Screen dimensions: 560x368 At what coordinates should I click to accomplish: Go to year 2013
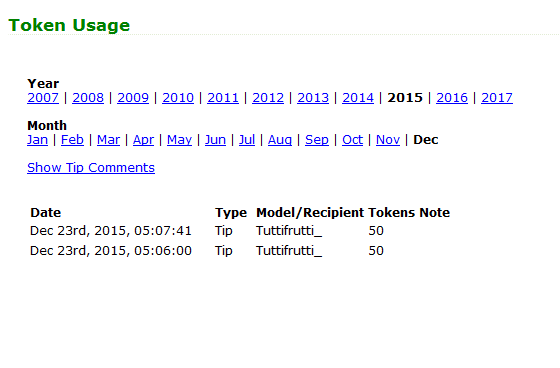pyautogui.click(x=313, y=98)
